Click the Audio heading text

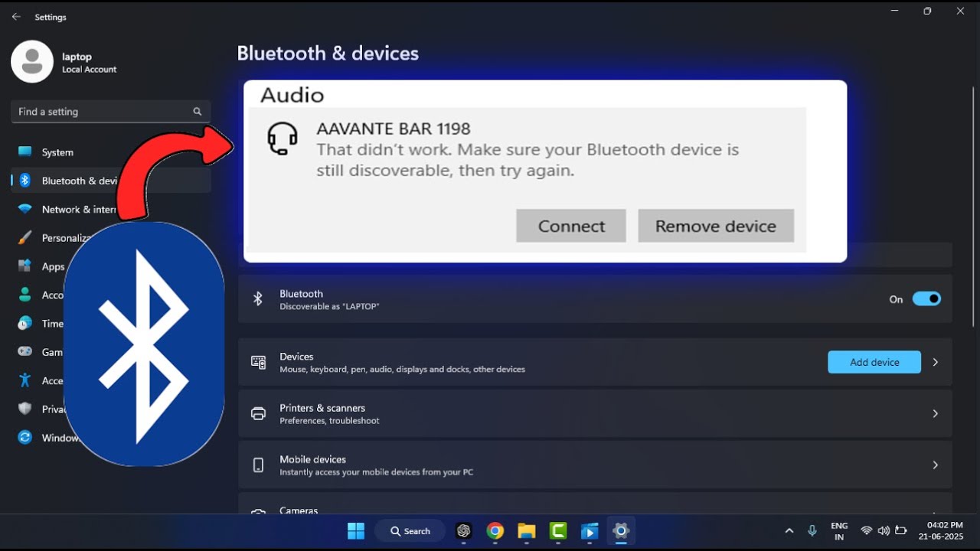292,95
